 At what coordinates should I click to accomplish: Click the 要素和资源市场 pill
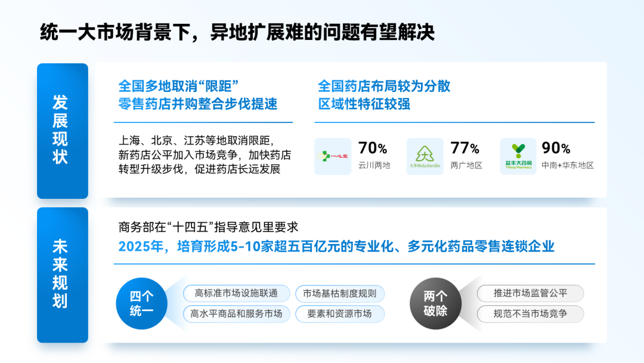click(340, 313)
